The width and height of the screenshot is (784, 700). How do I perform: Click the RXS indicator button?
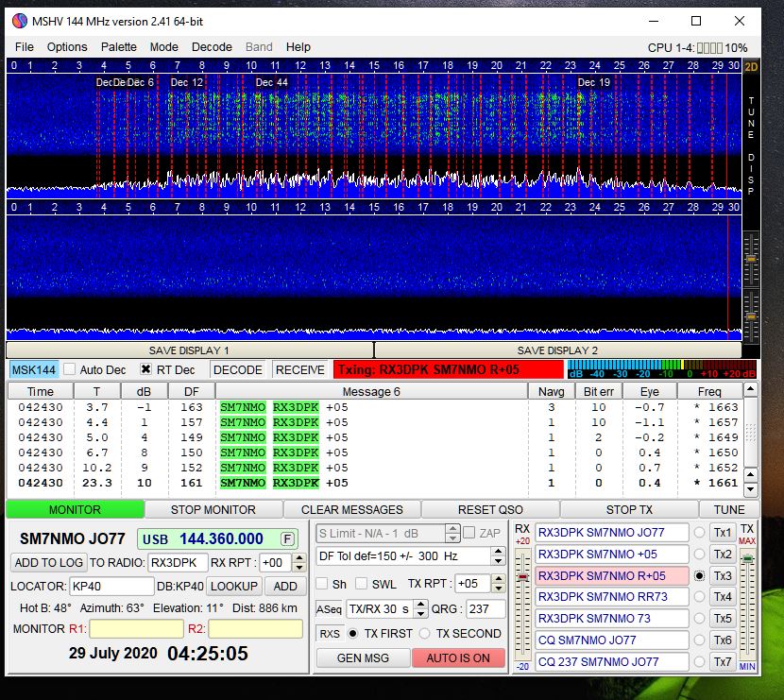pyautogui.click(x=329, y=634)
